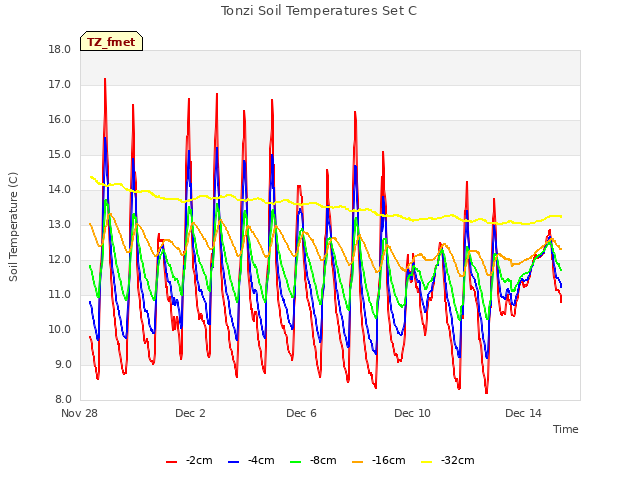Click the 8.0 y-axis tick label
This screenshot has width=640, height=480.
63,400
